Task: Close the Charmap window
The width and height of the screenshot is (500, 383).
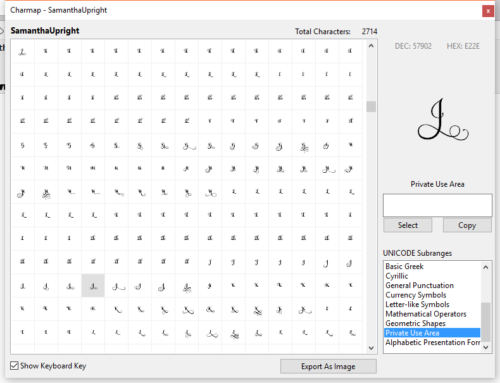Action: (488, 11)
